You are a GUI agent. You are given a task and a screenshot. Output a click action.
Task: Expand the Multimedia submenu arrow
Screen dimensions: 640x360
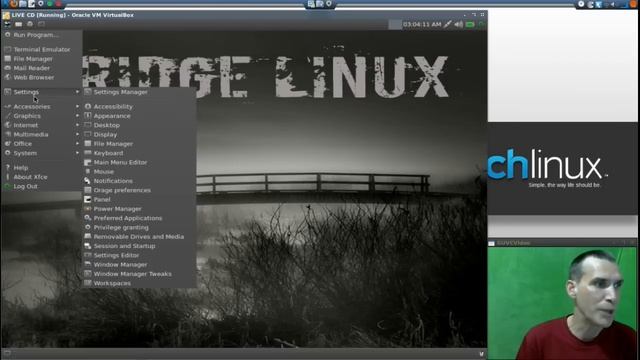[77, 134]
